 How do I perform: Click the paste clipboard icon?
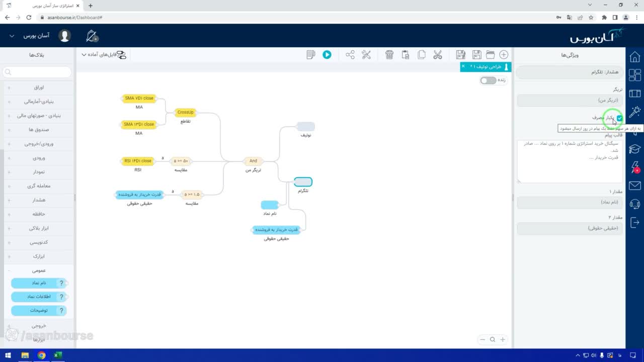(x=406, y=55)
